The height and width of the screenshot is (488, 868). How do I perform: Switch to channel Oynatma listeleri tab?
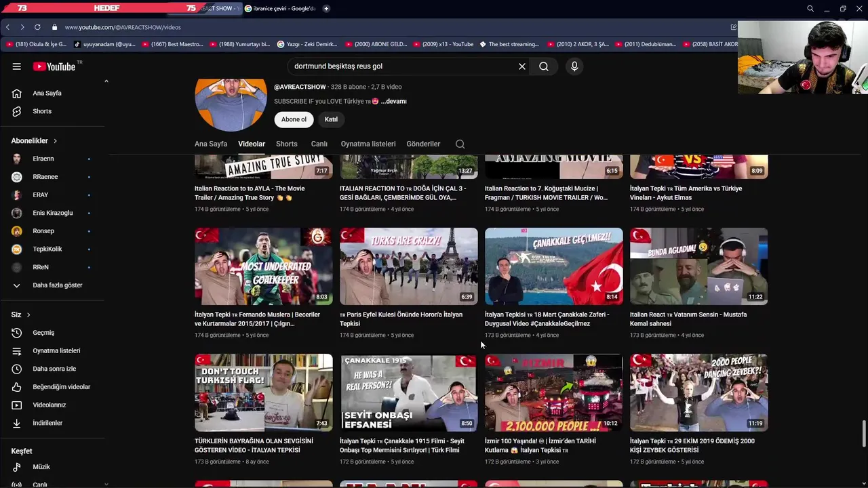coord(368,144)
